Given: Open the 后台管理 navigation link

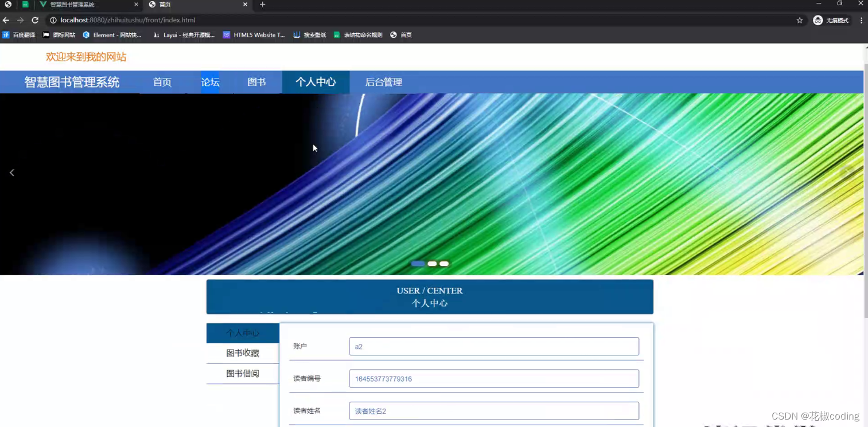Looking at the screenshot, I should (383, 82).
